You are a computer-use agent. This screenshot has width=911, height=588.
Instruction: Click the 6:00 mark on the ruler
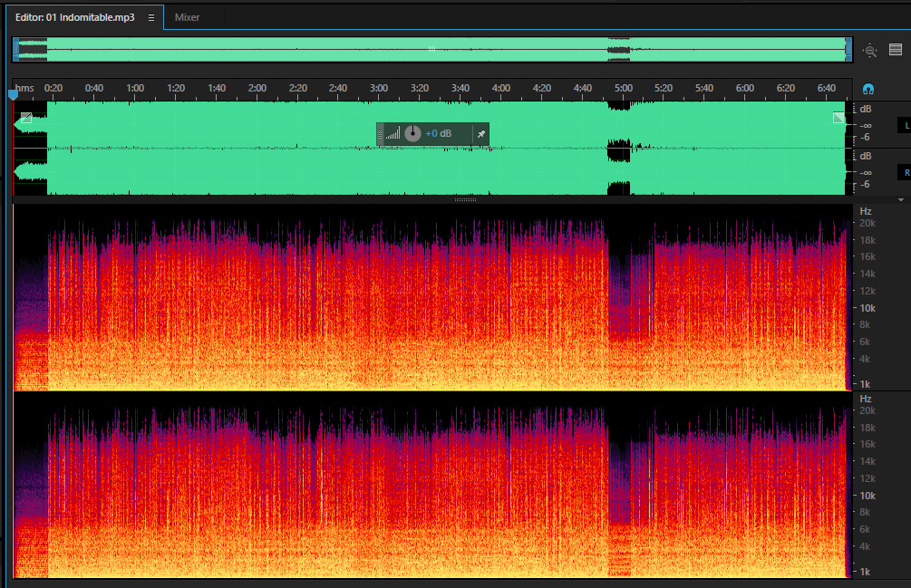[745, 88]
